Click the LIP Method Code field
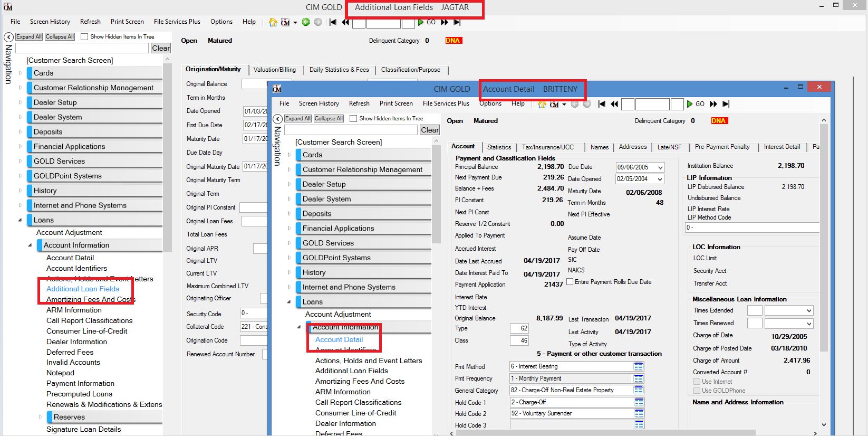Viewport: 868px width, 436px height. click(752, 228)
